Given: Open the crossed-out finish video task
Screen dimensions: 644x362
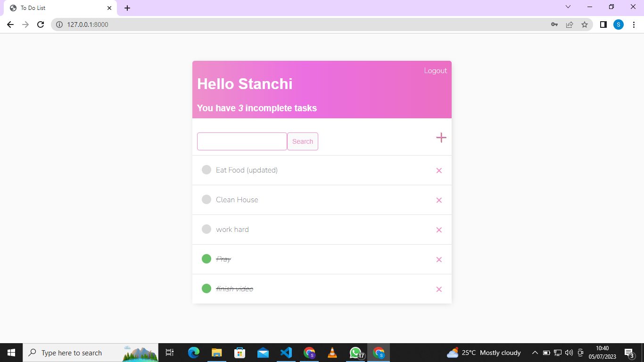Looking at the screenshot, I should (235, 289).
